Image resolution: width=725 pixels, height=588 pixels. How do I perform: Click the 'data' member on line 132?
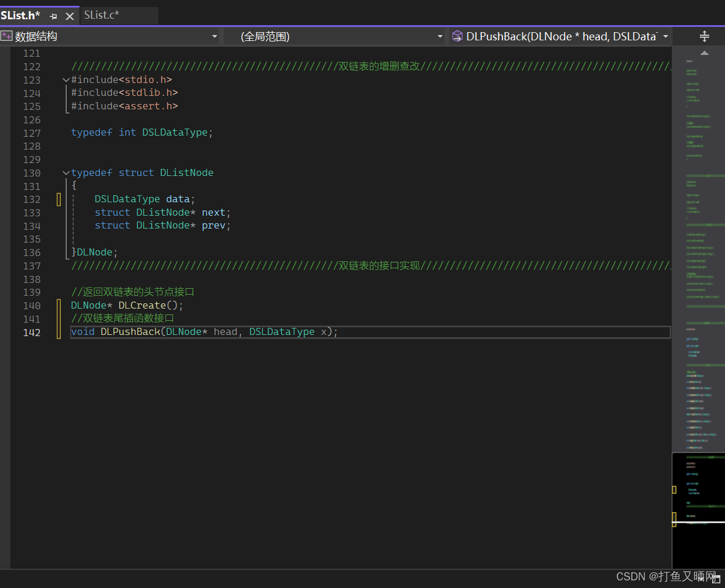click(x=178, y=199)
